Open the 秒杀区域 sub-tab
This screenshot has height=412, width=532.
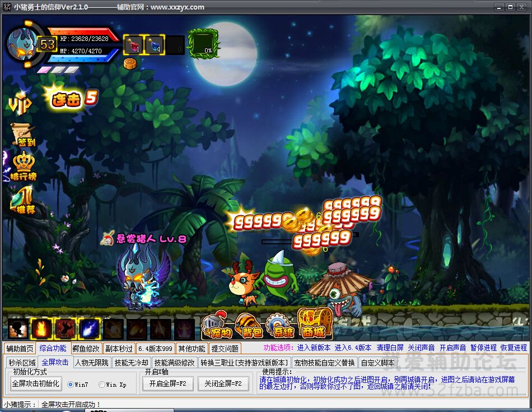click(22, 363)
